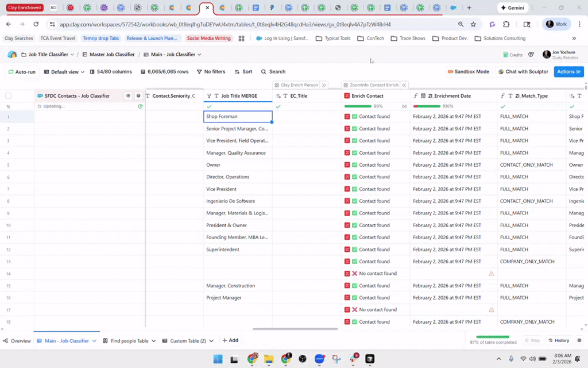The height and width of the screenshot is (368, 588).
Task: Open the Credits indicator
Action: pos(512,55)
